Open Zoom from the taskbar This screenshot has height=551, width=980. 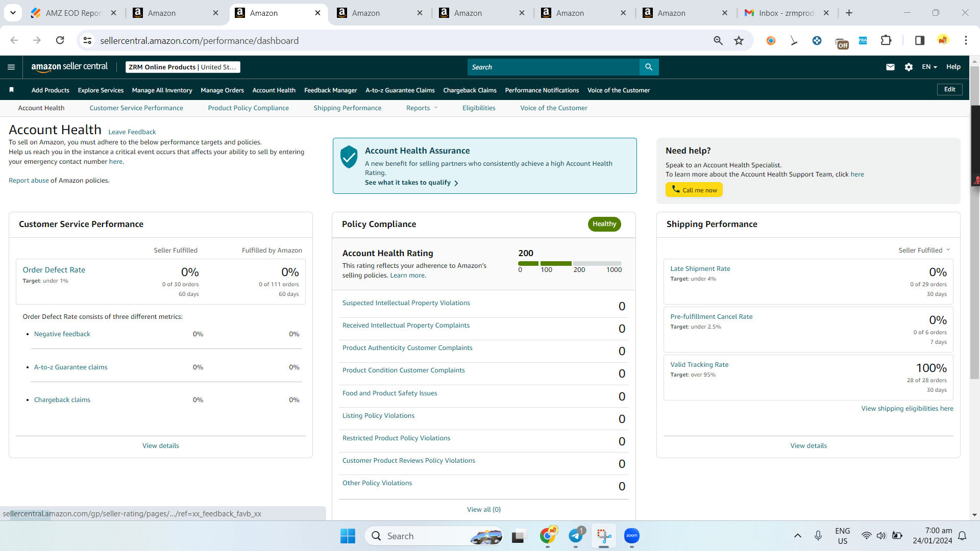click(x=632, y=536)
